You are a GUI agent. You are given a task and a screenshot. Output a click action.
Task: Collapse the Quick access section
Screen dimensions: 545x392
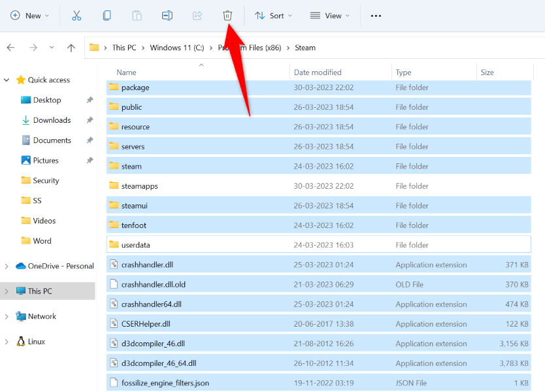pyautogui.click(x=7, y=80)
